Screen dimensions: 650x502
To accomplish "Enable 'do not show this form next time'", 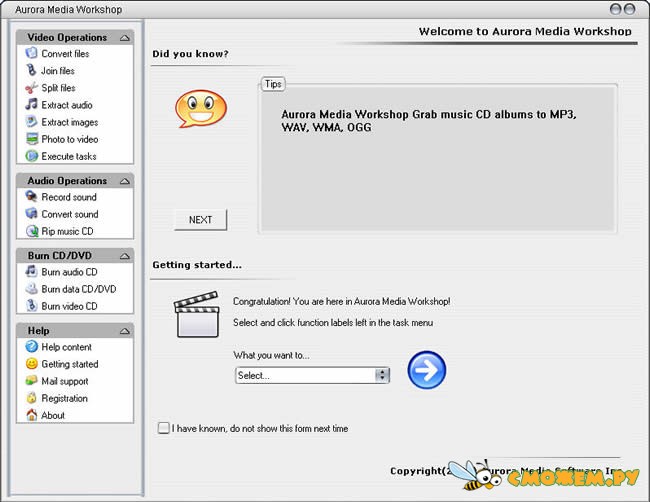I will (164, 428).
